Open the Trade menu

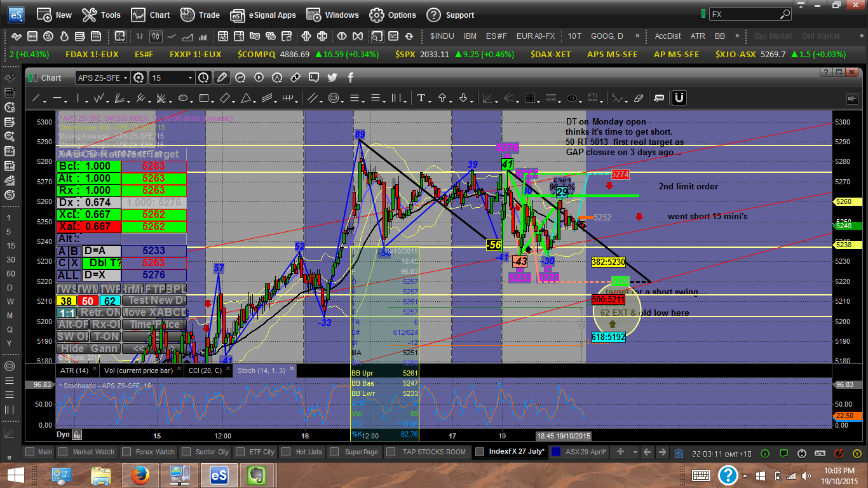point(200,15)
